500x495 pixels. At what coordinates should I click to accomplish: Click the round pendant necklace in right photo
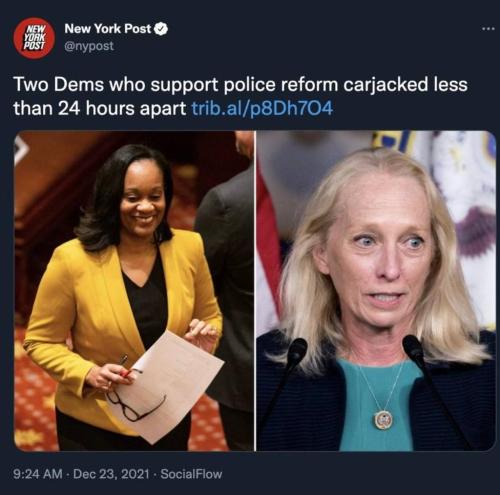click(384, 420)
